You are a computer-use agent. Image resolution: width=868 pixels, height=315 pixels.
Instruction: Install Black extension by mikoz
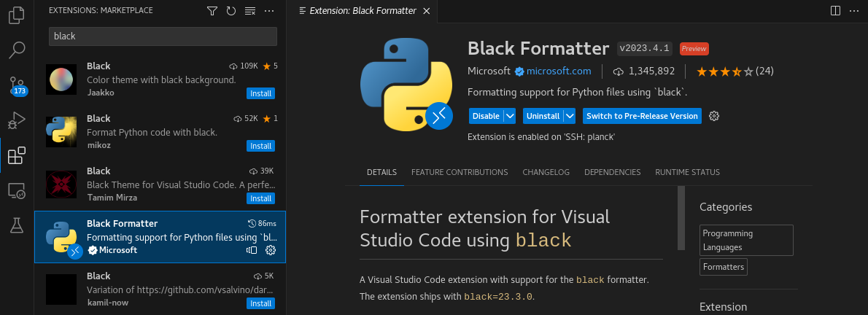coord(260,146)
